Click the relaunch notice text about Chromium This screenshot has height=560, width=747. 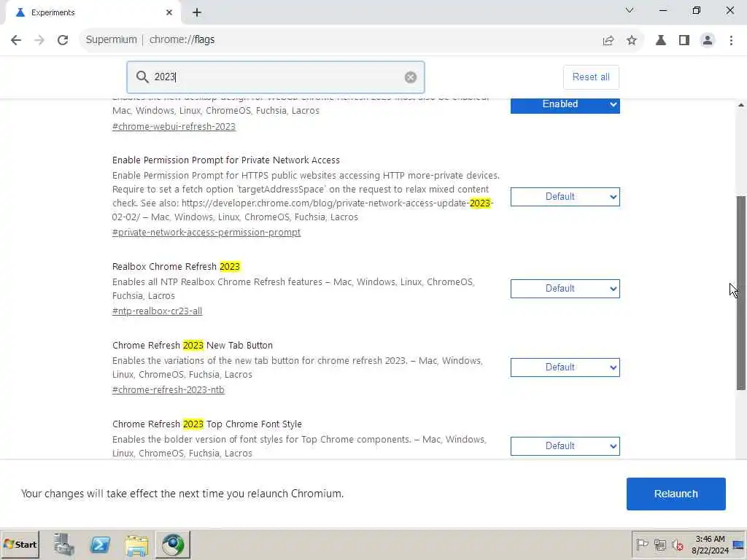pos(182,494)
